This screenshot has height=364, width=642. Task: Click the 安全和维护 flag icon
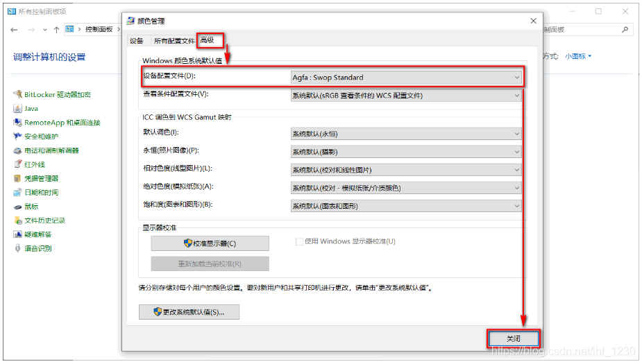tap(17, 136)
